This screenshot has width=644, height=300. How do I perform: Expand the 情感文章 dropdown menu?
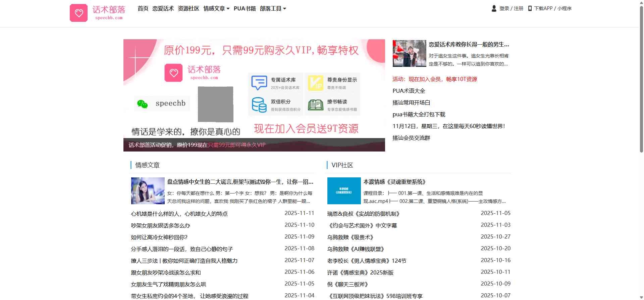click(216, 9)
